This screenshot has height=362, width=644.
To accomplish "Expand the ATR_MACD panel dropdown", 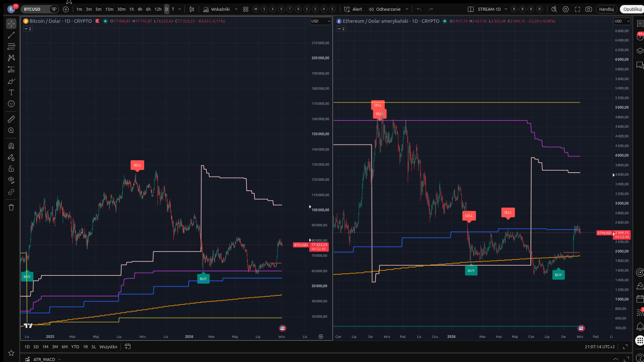I will (59, 359).
